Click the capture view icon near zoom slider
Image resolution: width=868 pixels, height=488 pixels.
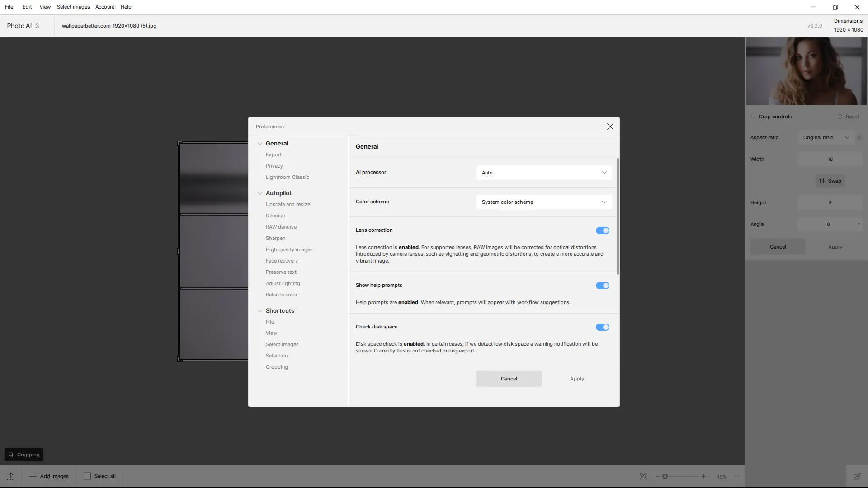point(643,476)
